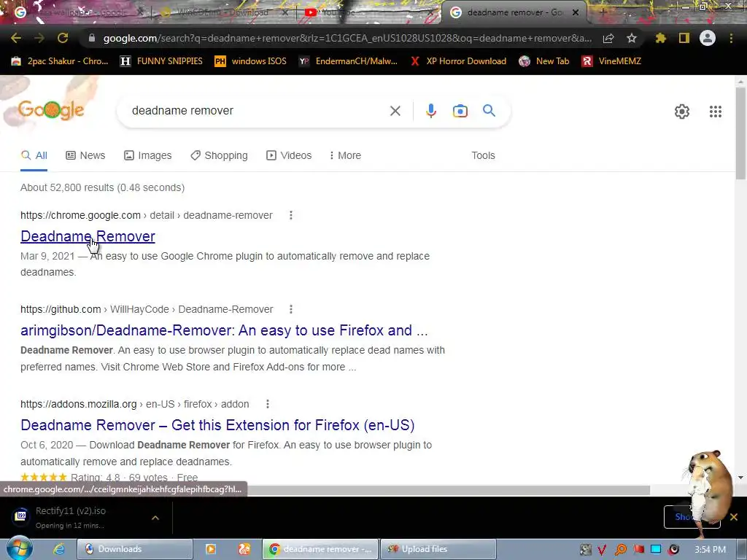Open the Extensions puzzle icon
This screenshot has height=560, width=747.
(661, 38)
